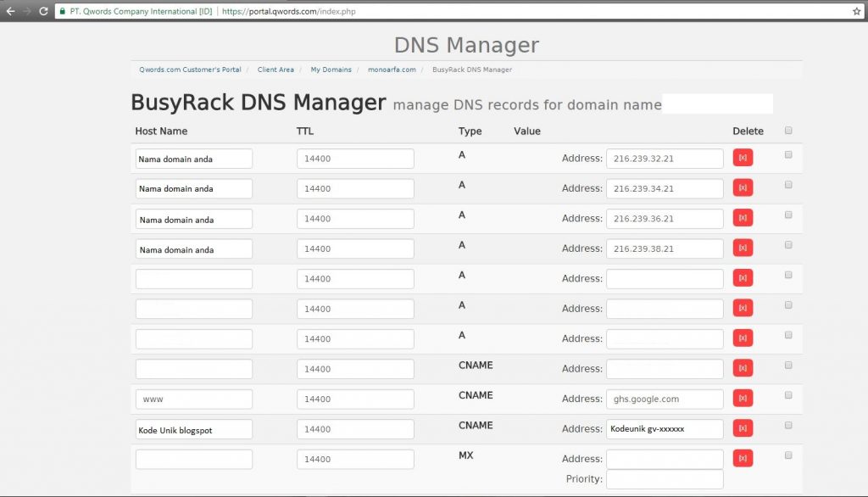
Task: Open the Client Area breadcrumb
Action: click(x=275, y=70)
